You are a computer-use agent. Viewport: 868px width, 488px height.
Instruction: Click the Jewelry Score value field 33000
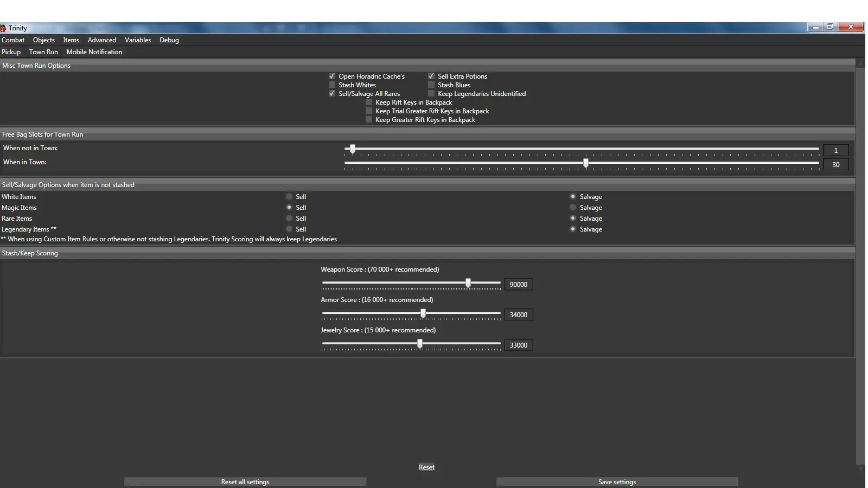[x=519, y=345]
